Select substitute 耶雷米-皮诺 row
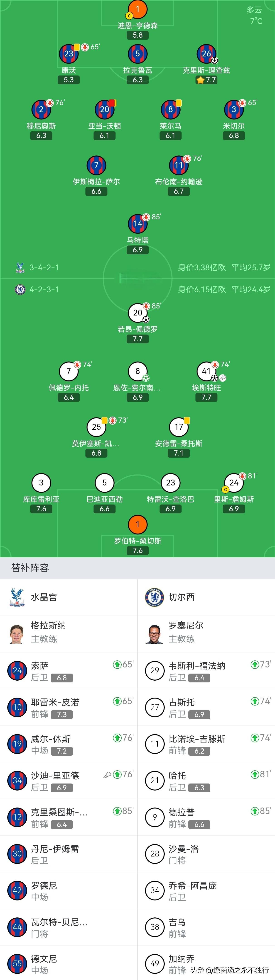This screenshot has height=980, width=275. click(69, 707)
